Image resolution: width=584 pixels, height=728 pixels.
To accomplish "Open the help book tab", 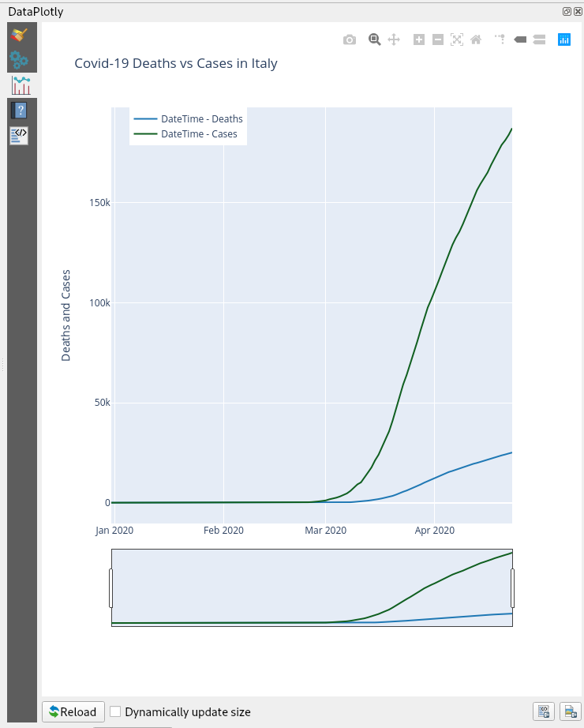I will pos(21,111).
